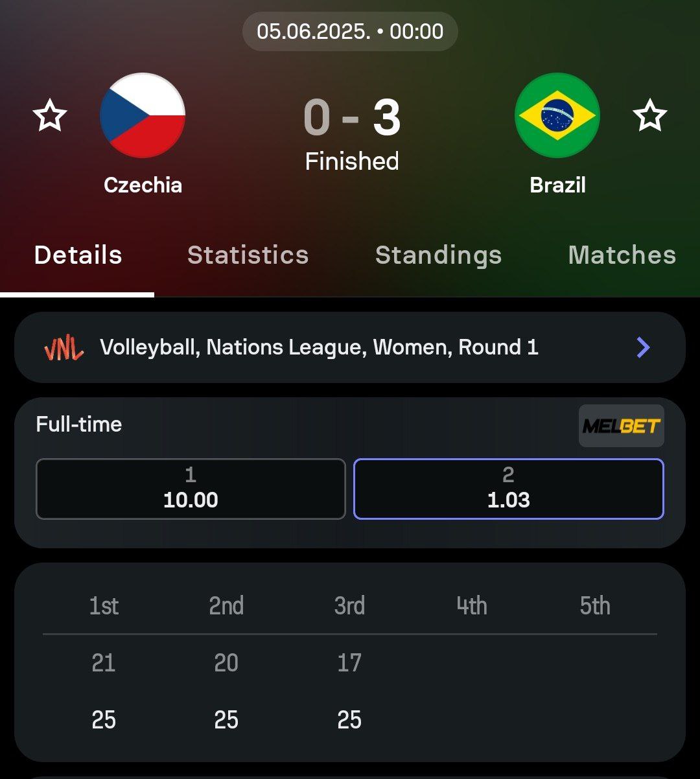The image size is (700, 779).
Task: Tap the Brazil team name
Action: (x=557, y=185)
